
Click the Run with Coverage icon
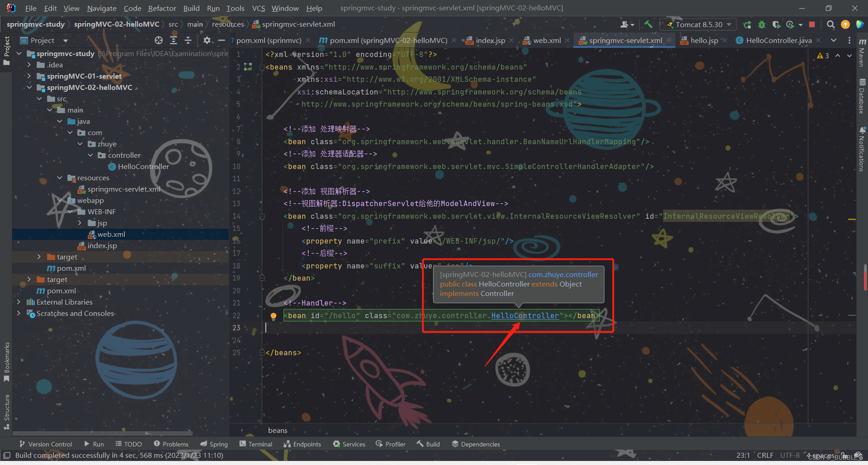point(776,24)
